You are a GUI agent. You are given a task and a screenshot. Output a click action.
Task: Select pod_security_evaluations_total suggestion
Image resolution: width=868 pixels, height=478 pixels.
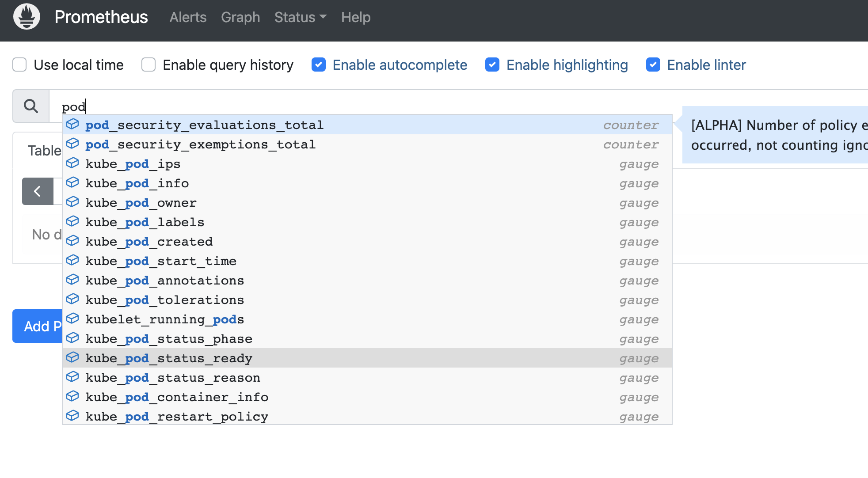[x=367, y=125]
